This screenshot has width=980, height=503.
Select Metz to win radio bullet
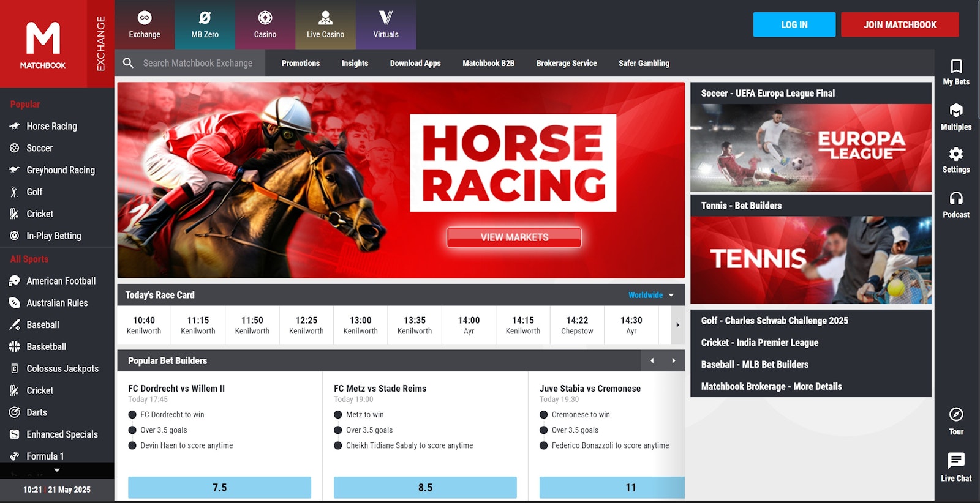coord(338,415)
